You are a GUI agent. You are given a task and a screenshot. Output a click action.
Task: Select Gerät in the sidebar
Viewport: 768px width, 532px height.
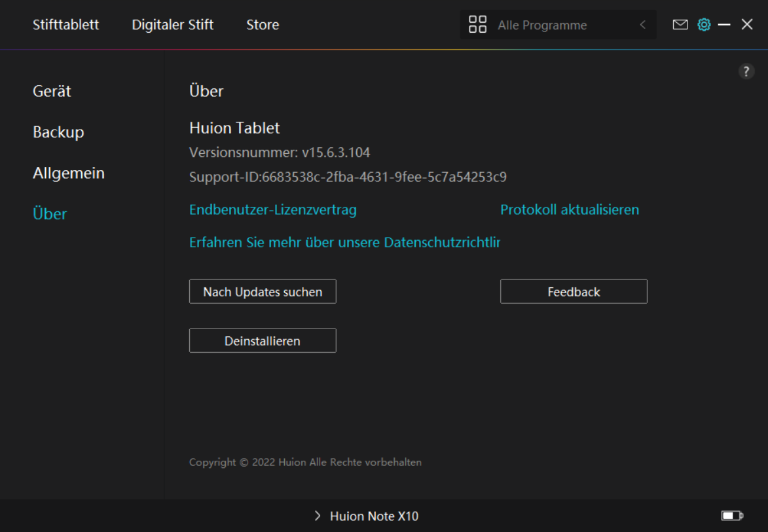coord(52,91)
